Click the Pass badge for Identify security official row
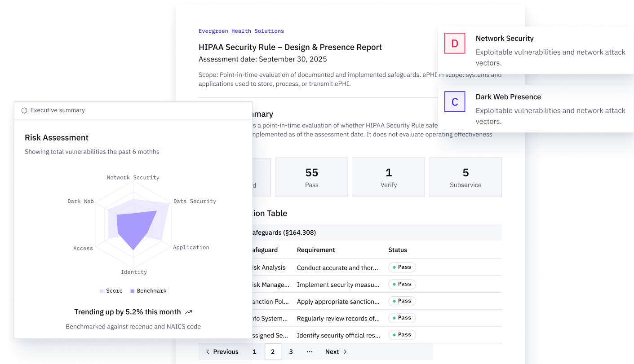Image resolution: width=634 pixels, height=364 pixels. pyautogui.click(x=402, y=335)
